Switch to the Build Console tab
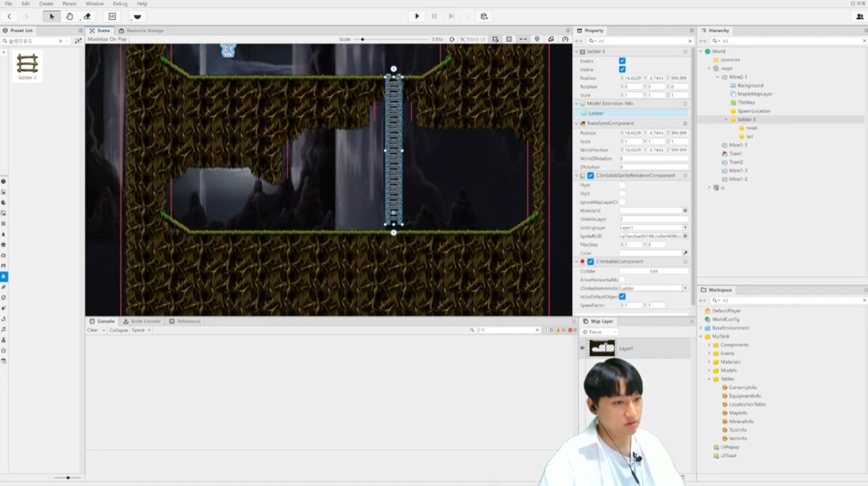This screenshot has width=868, height=486. click(142, 321)
